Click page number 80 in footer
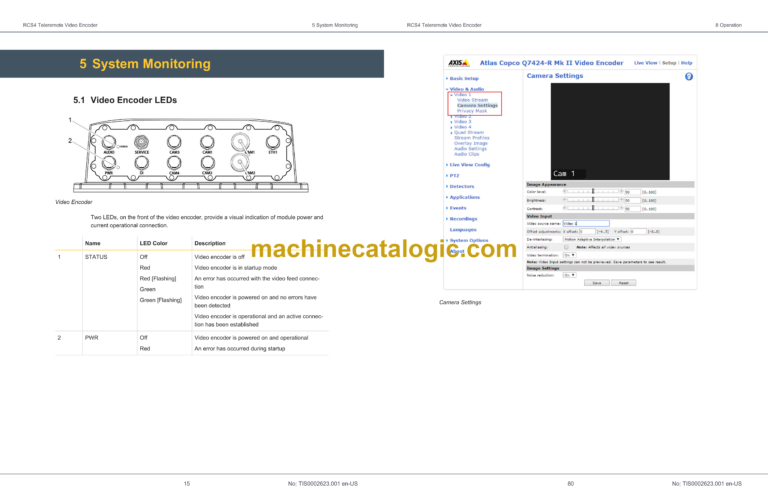Screen dimensions: 768x497 click(x=571, y=484)
